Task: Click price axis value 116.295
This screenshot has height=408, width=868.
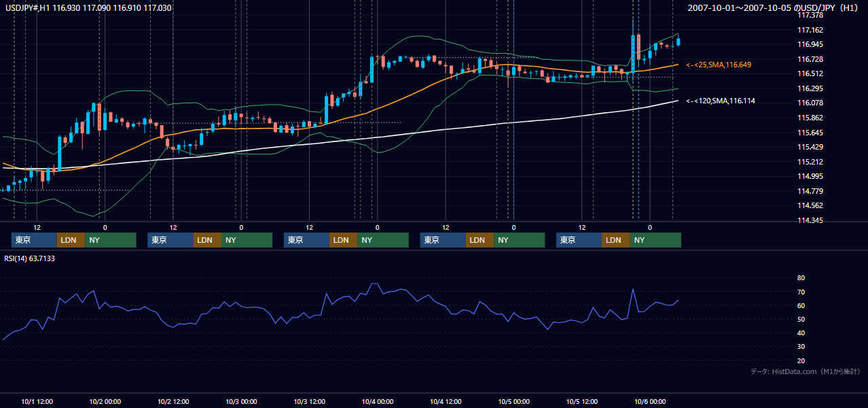Action: pos(810,88)
